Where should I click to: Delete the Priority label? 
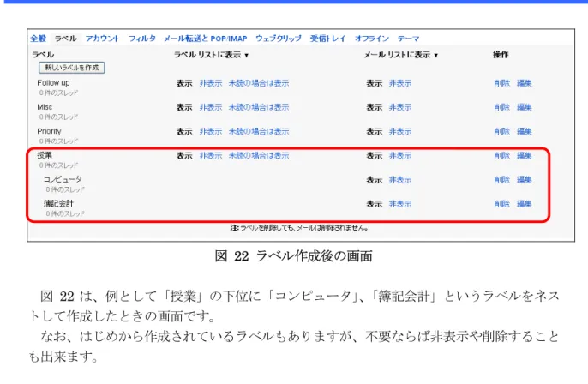[501, 132]
